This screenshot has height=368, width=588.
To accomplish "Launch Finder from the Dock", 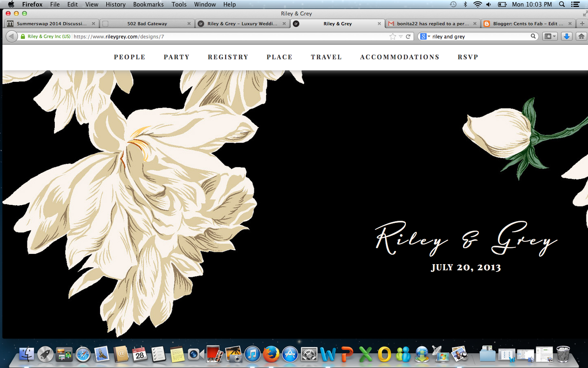I will pyautogui.click(x=27, y=354).
